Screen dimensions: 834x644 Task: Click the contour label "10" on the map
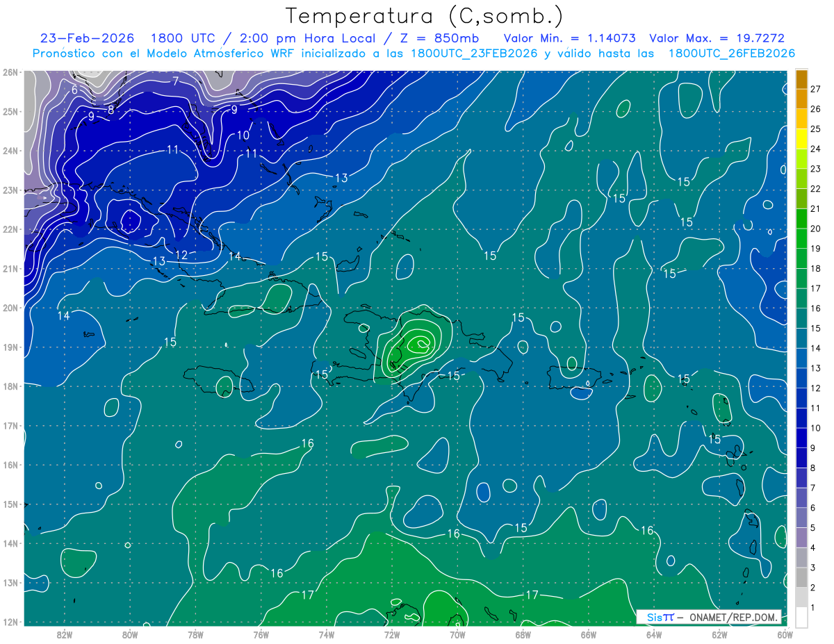[243, 135]
